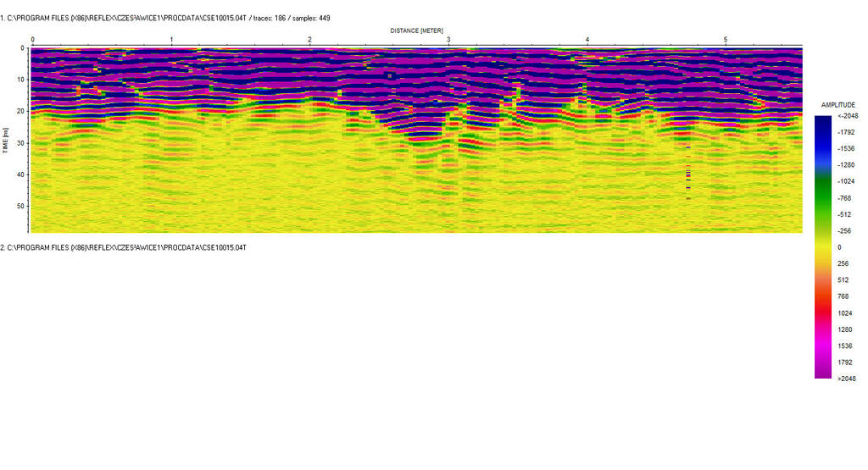Click the DISTANCE [METER] axis label
868x470 pixels.
click(x=416, y=30)
